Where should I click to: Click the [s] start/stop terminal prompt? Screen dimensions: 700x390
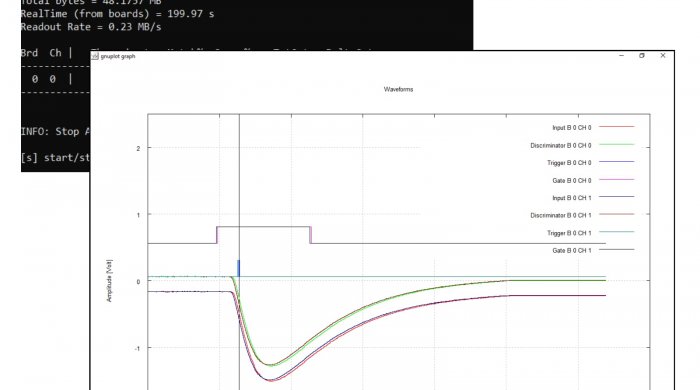[55, 158]
